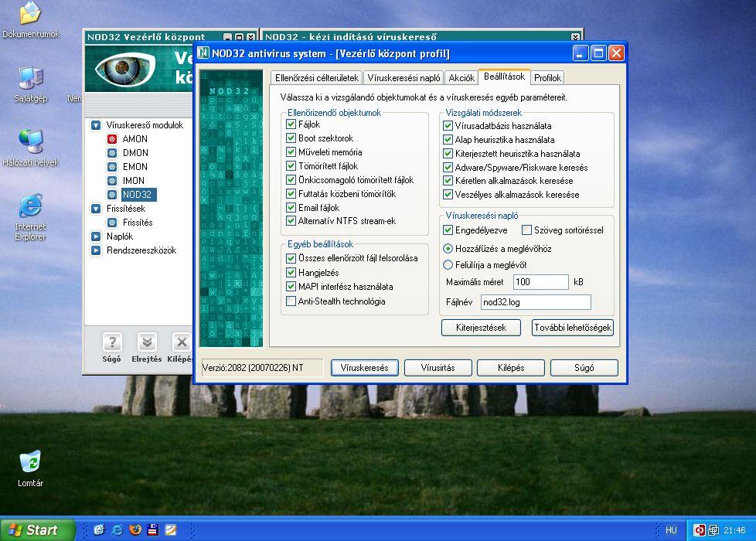The height and width of the screenshot is (541, 756).
Task: Expand the Naplók tree node
Action: tap(96, 236)
